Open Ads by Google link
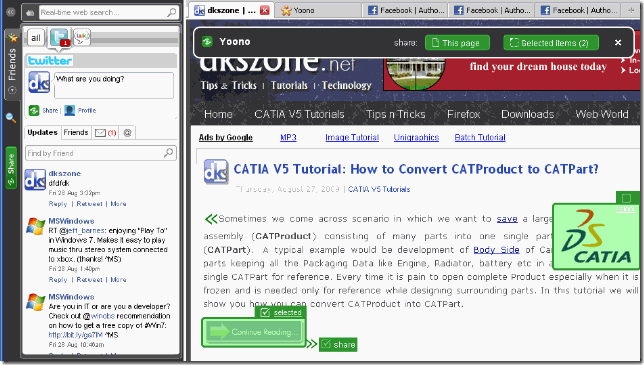The width and height of the screenshot is (644, 365). coord(225,138)
